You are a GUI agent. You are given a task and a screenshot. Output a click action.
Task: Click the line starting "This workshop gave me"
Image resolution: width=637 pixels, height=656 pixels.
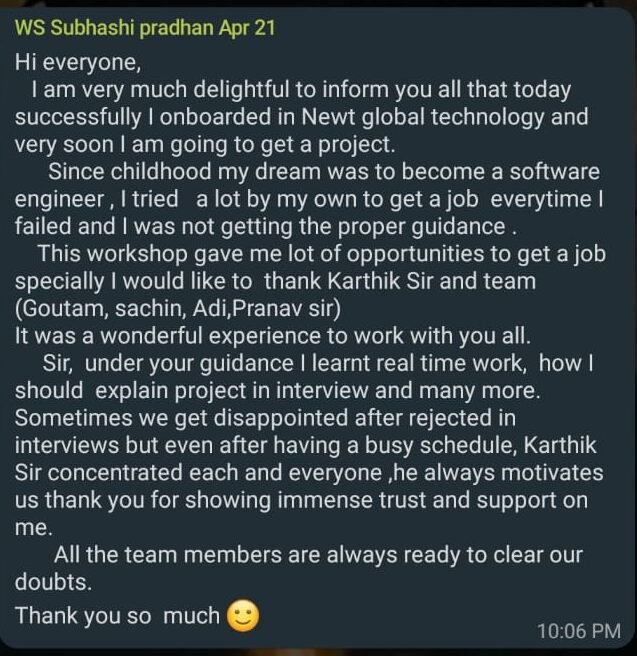(x=320, y=254)
